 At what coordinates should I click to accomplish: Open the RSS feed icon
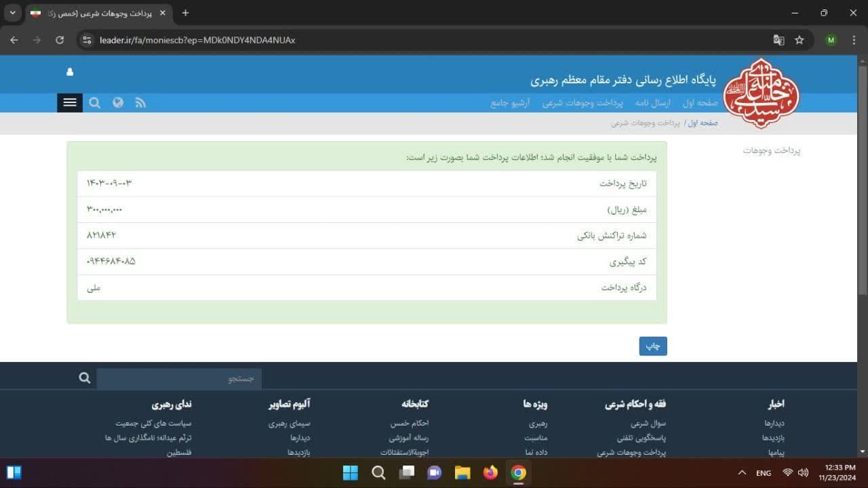pyautogui.click(x=140, y=102)
